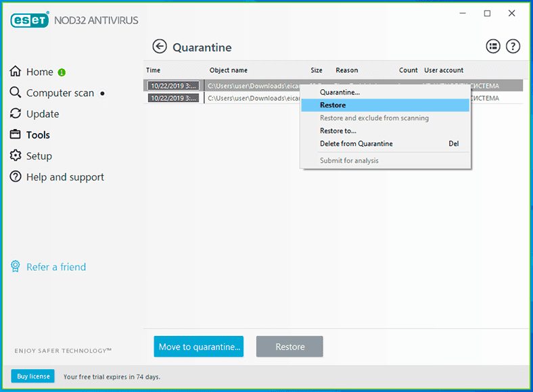Screen dimensions: 533x392
Task: Click the Move to quarantine... button
Action: pyautogui.click(x=198, y=347)
